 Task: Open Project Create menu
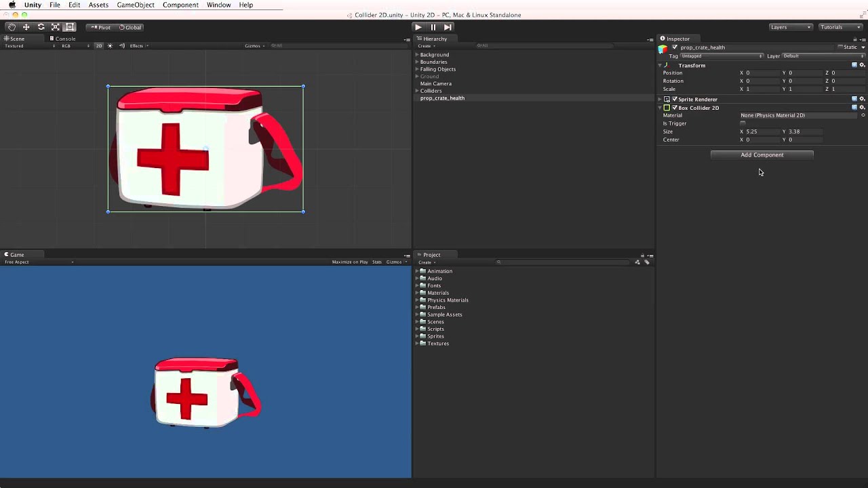click(426, 262)
